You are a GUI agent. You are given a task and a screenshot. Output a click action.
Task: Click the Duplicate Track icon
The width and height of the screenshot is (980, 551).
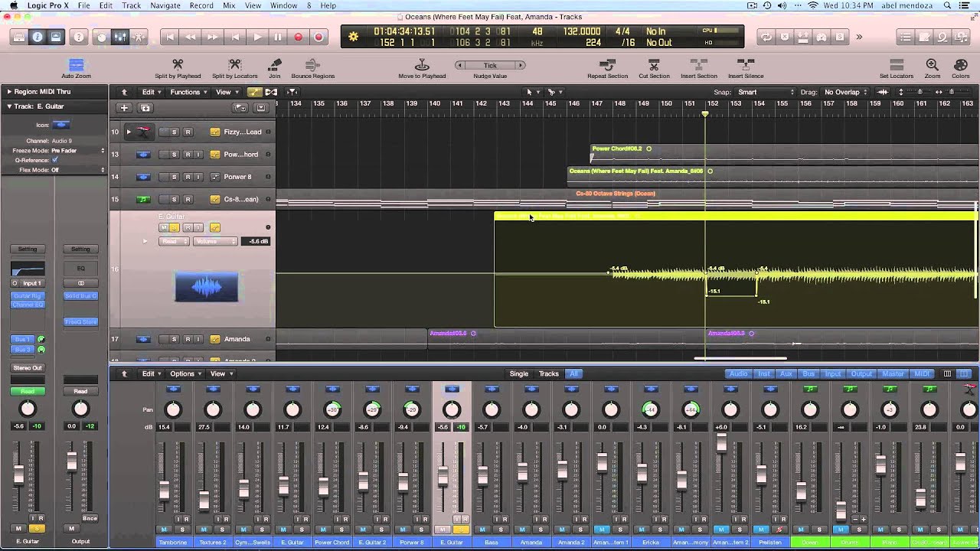click(x=145, y=108)
